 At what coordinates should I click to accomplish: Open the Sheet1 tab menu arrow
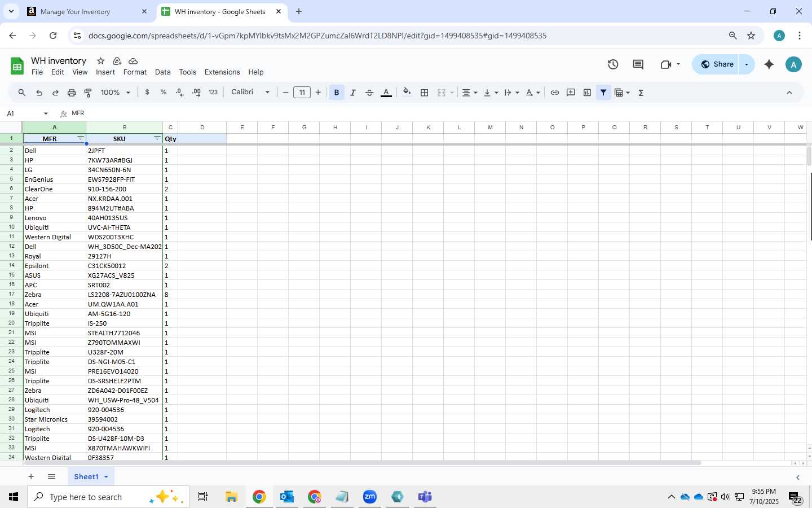click(106, 477)
